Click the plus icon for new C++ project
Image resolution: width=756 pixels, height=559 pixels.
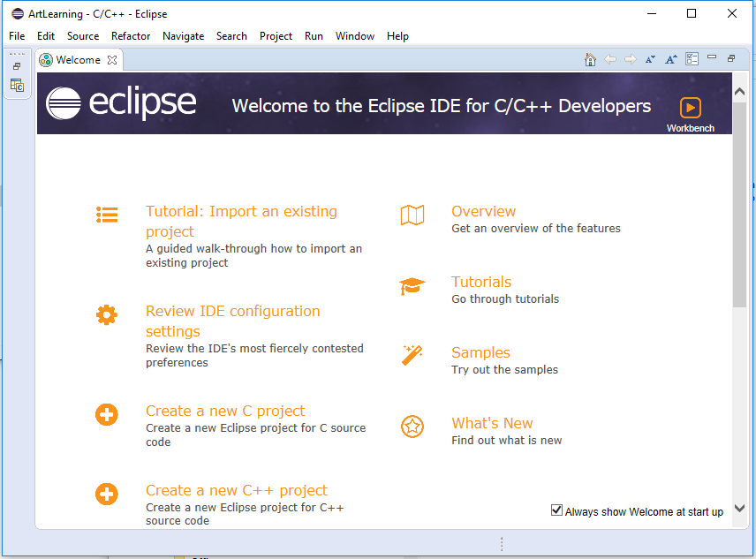(107, 494)
